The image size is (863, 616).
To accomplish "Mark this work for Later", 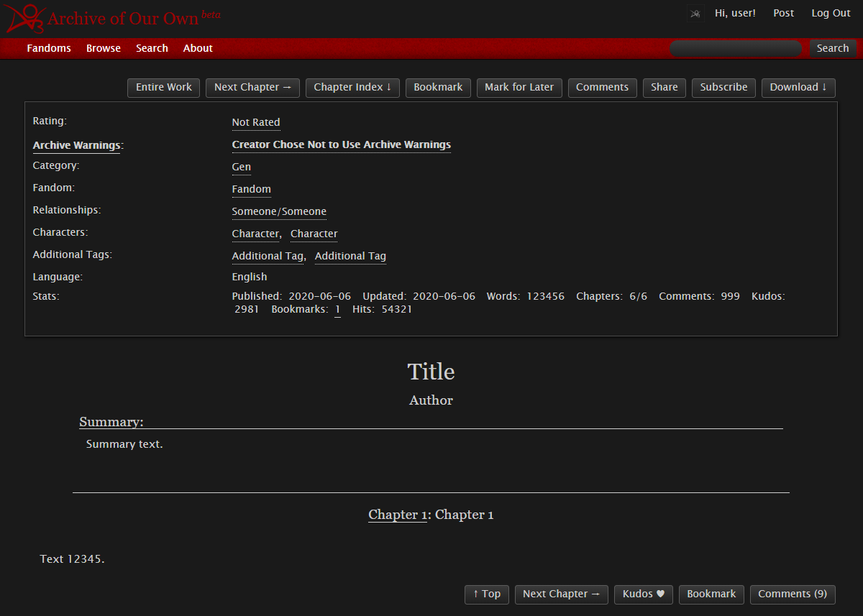I will 519,87.
